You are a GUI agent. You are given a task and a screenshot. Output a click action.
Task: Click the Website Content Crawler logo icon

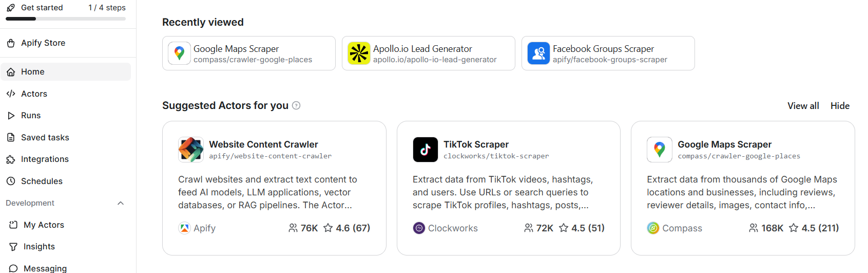pyautogui.click(x=191, y=150)
